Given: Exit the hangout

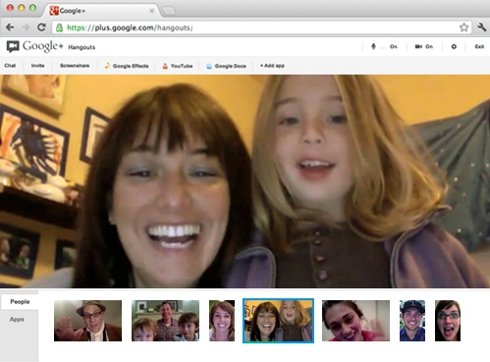Looking at the screenshot, I should click(479, 47).
